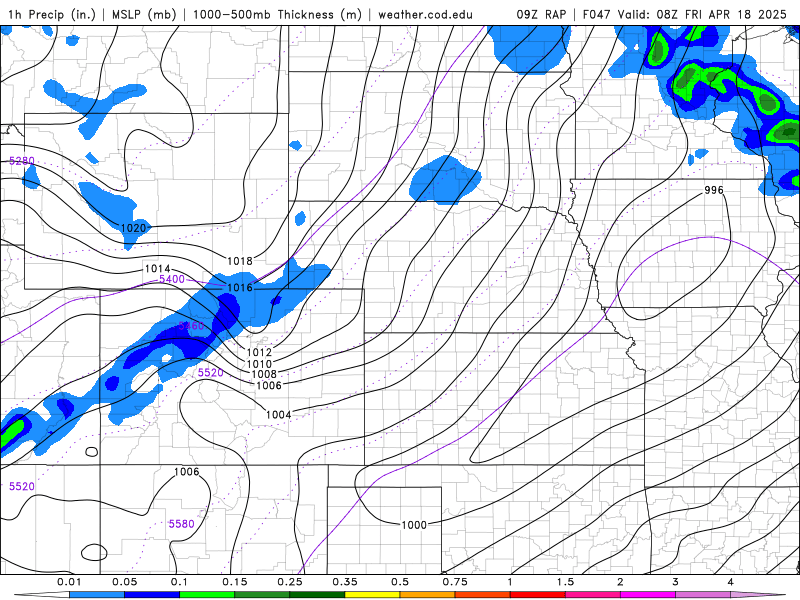
Task: Pick the light blue legend color segment
Action: click(97, 595)
